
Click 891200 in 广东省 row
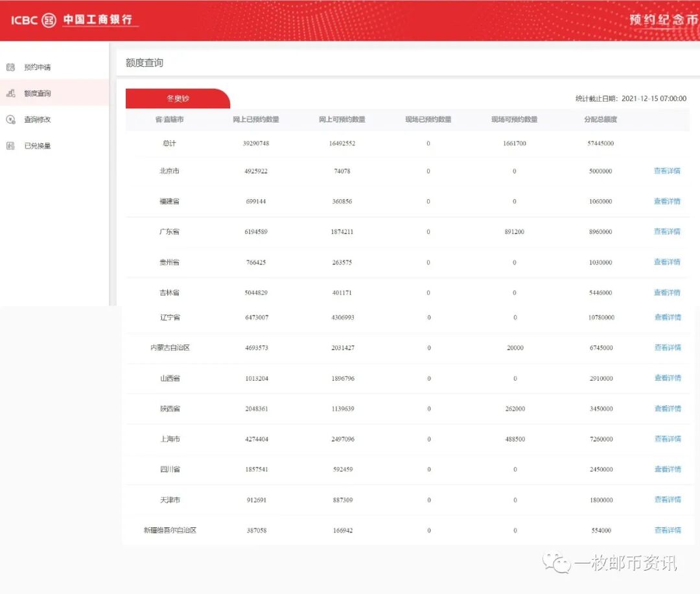pyautogui.click(x=514, y=232)
